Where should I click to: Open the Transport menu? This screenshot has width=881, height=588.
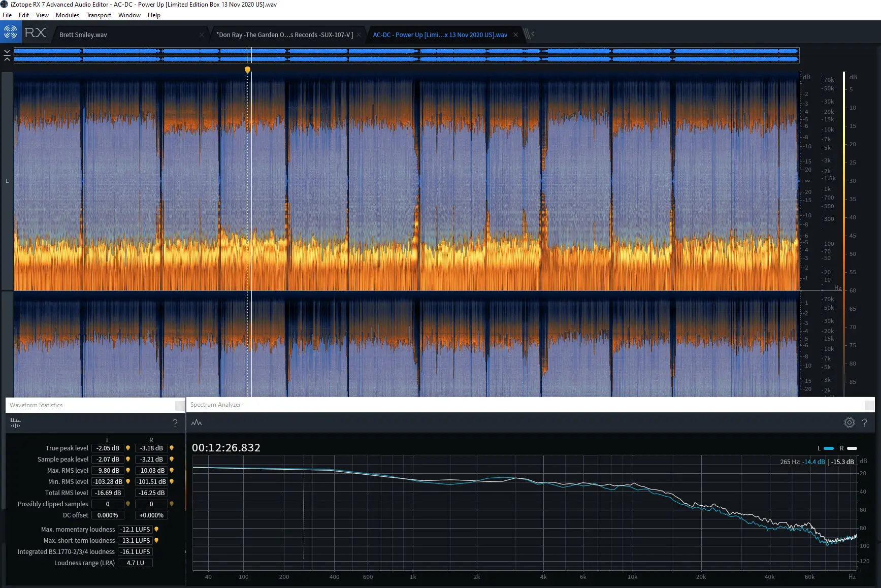pos(99,15)
